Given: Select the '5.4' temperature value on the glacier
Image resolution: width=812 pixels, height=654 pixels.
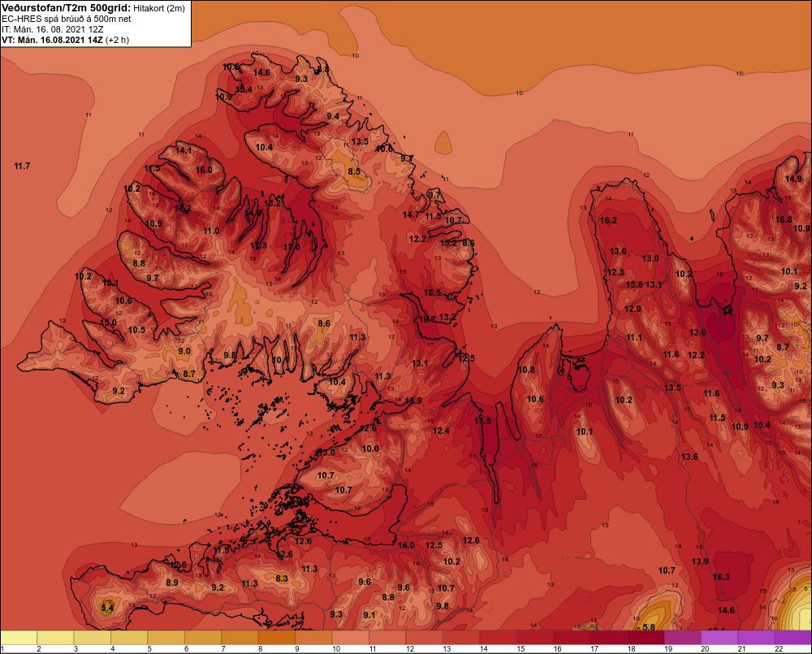Looking at the screenshot, I should [107, 608].
